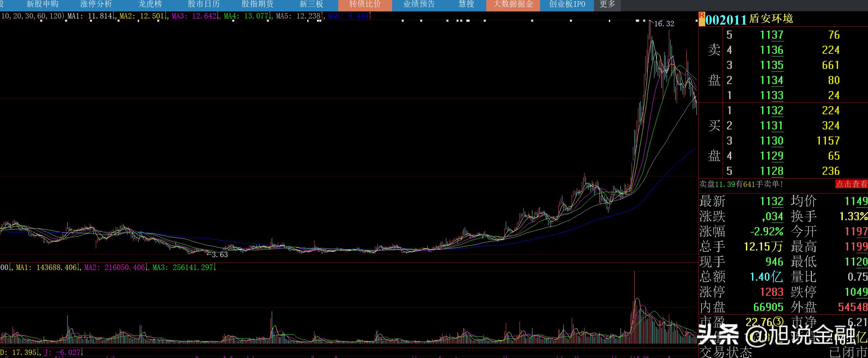Go to the 股指期货 tab
The image size is (868, 358).
[257, 4]
